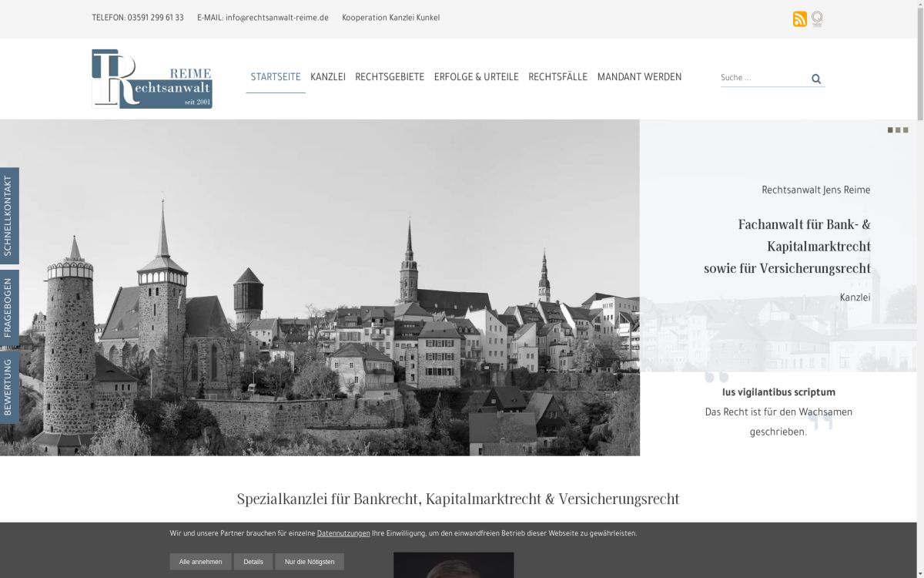Viewport: 924px width, 578px height.
Task: Open the RECHTSGEBIETE navigation item
Action: [389, 76]
